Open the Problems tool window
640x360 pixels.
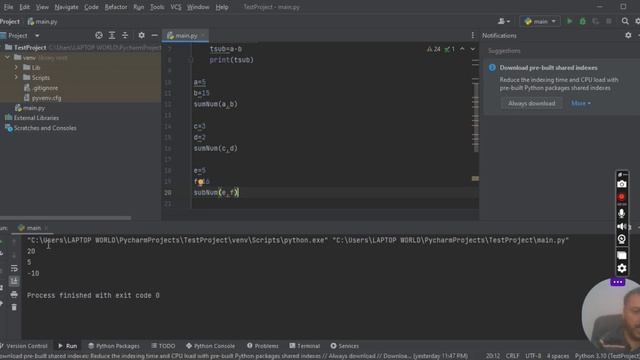pyautogui.click(x=262, y=346)
